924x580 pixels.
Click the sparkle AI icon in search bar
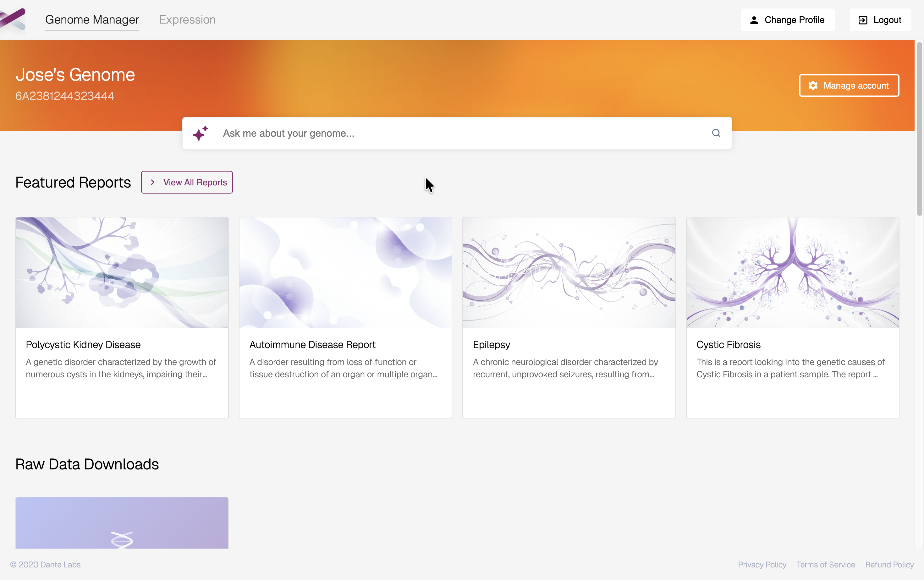coord(201,133)
